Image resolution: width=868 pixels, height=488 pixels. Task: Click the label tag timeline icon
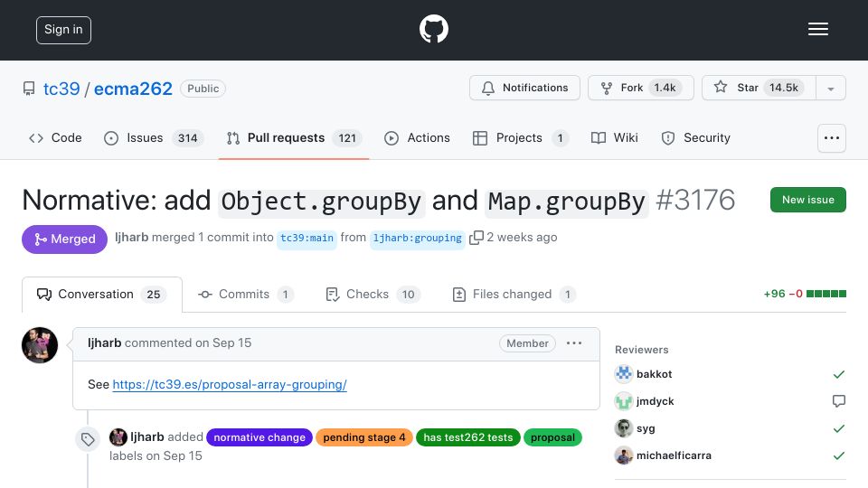point(88,439)
